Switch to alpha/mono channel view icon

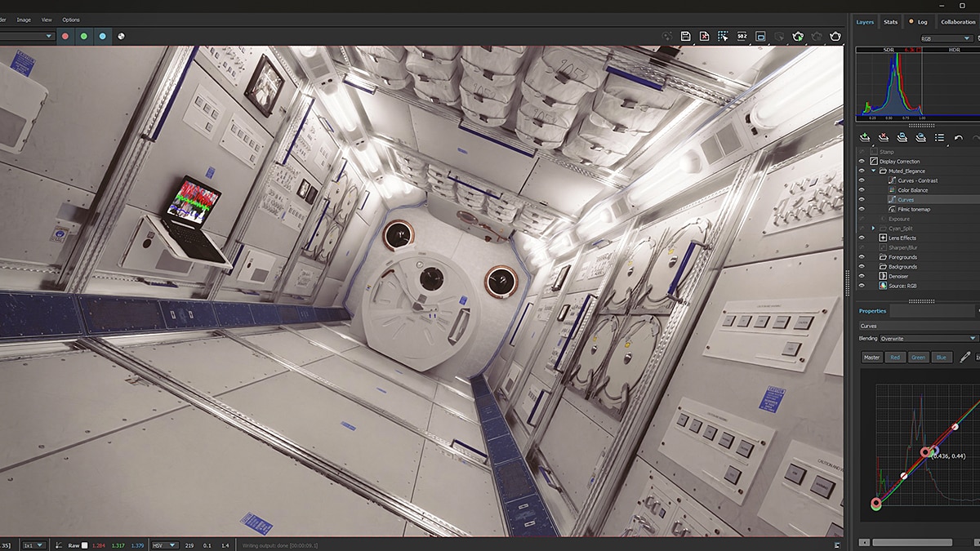coord(121,36)
